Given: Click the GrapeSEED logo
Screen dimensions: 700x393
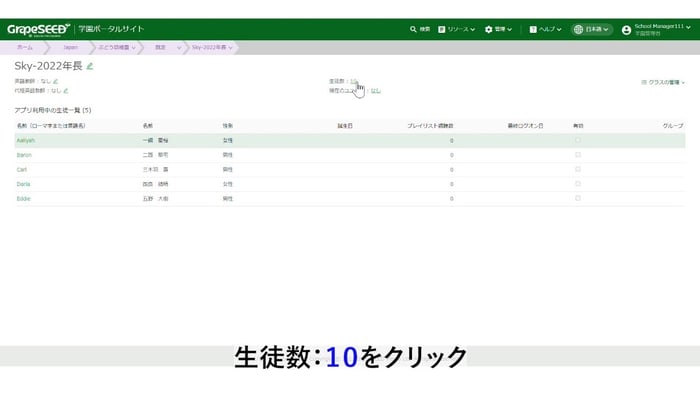Looking at the screenshot, I should point(38,29).
